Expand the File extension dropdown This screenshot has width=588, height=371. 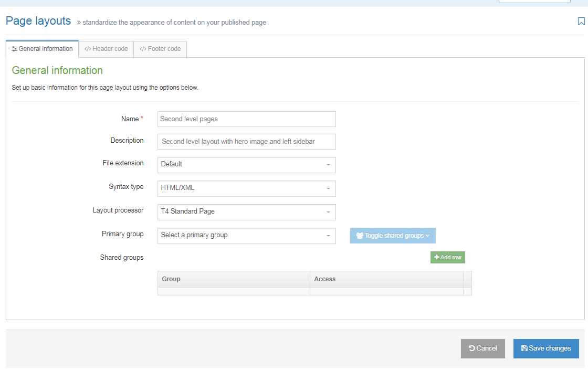pos(246,165)
